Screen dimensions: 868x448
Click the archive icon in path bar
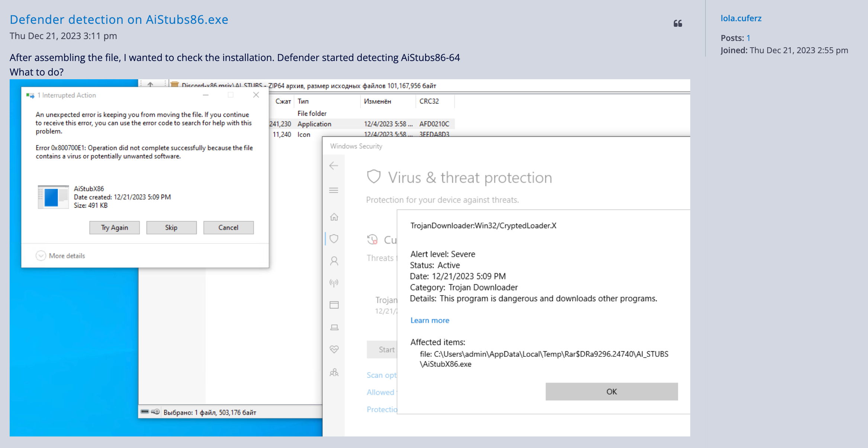[175, 84]
